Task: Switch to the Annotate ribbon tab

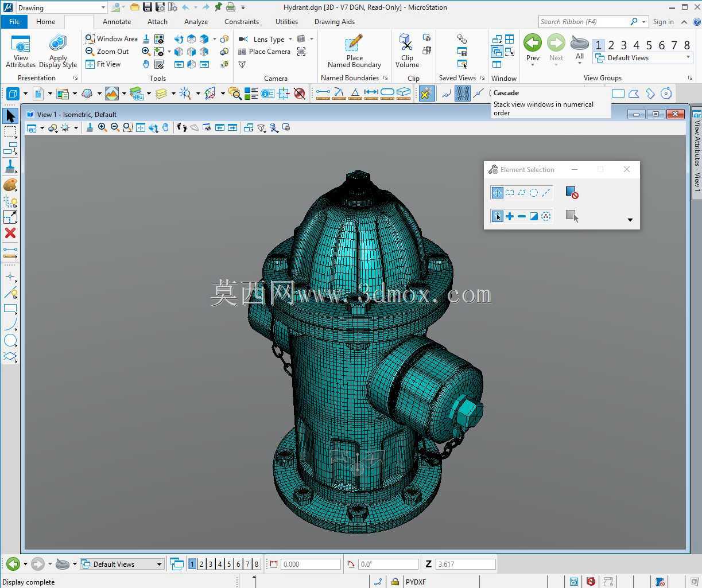Action: [117, 22]
